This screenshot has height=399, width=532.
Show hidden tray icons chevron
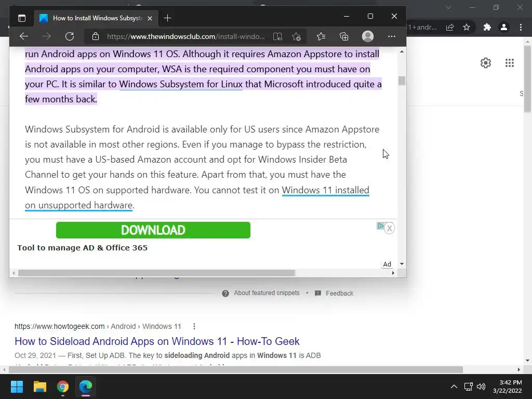tap(454, 387)
